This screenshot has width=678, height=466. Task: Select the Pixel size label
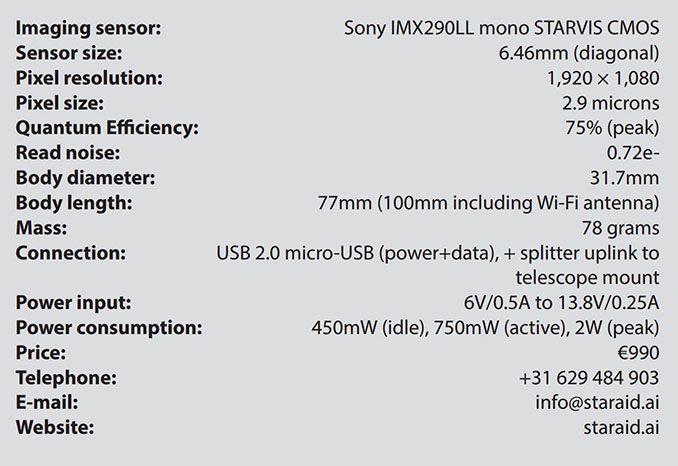[x=60, y=103]
